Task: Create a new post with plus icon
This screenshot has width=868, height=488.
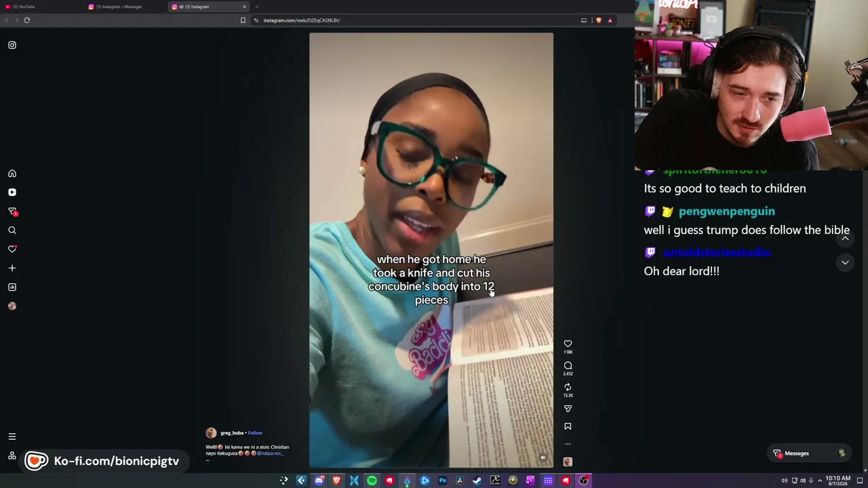Action: 12,268
